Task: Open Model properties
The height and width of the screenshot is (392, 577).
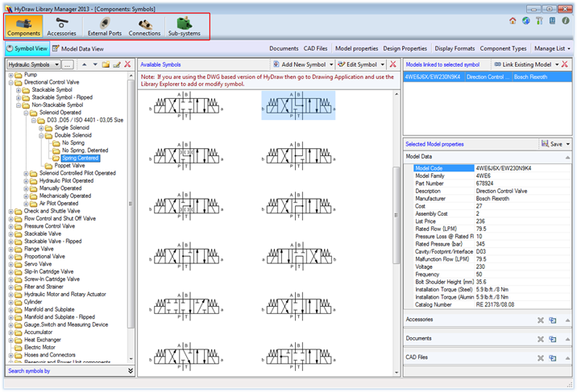Action: coord(356,48)
